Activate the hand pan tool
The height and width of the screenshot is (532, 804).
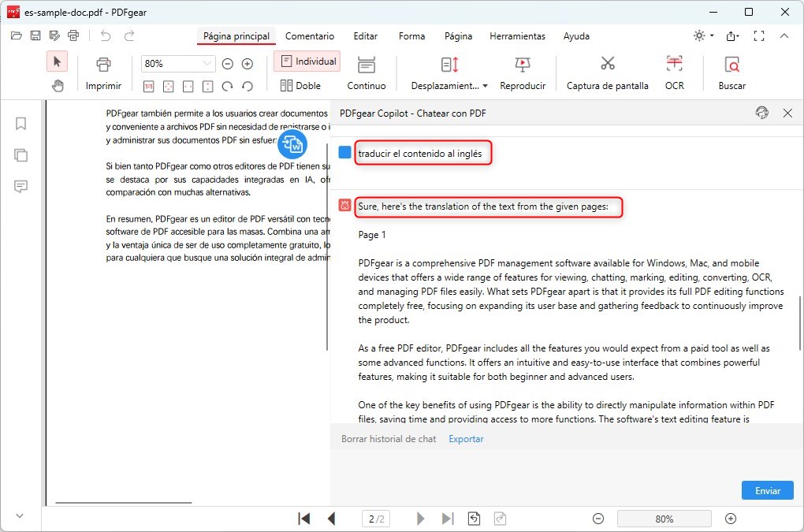[58, 86]
